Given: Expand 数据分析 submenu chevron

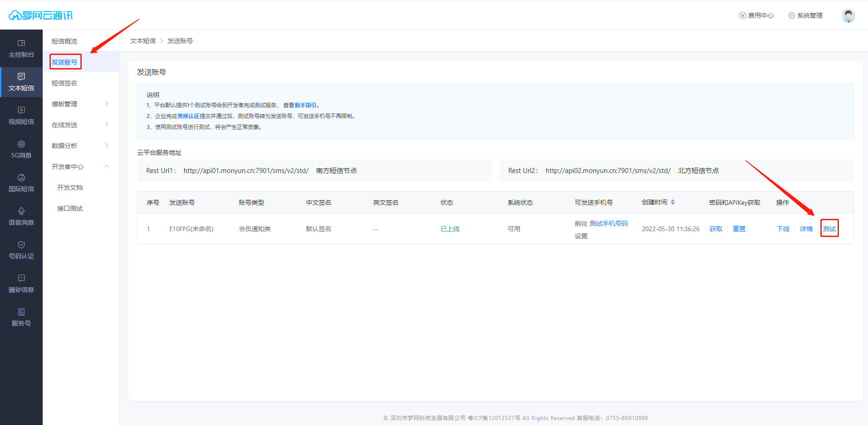Looking at the screenshot, I should (x=107, y=145).
